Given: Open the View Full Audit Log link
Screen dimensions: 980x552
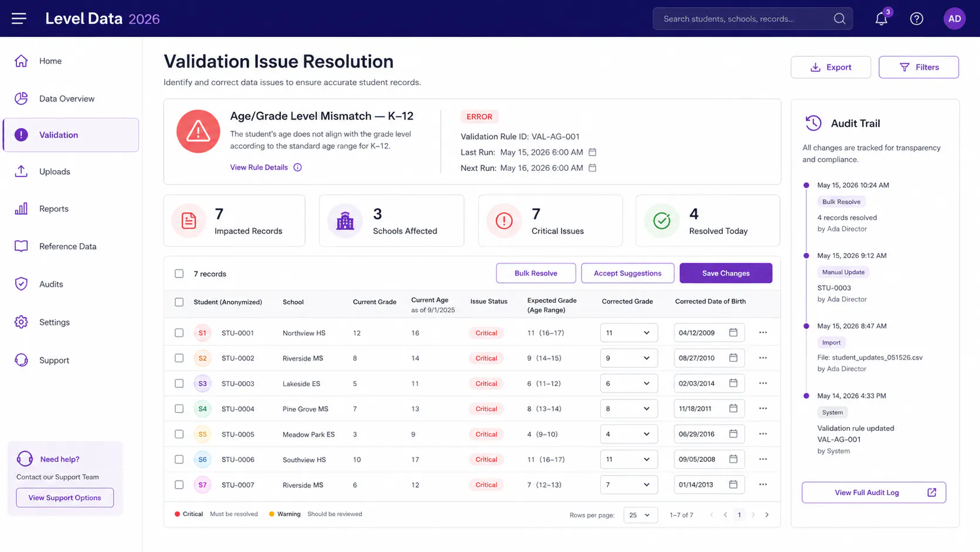Looking at the screenshot, I should (874, 492).
